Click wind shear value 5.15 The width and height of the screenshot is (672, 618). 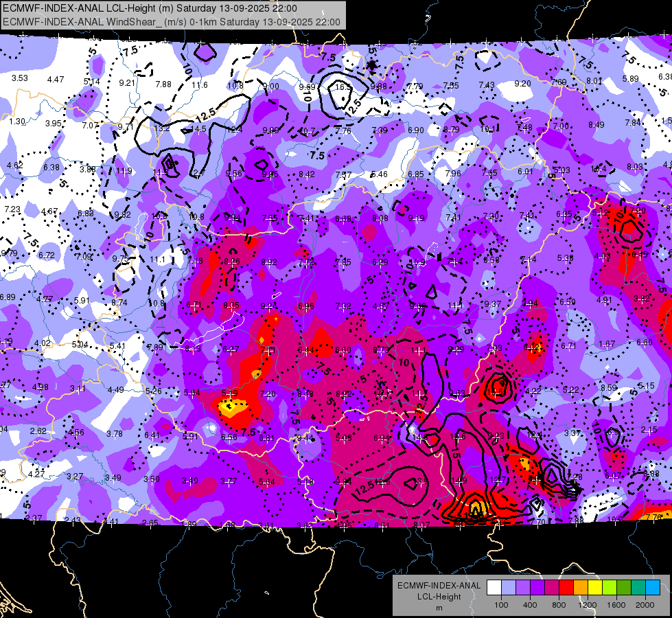point(647,386)
